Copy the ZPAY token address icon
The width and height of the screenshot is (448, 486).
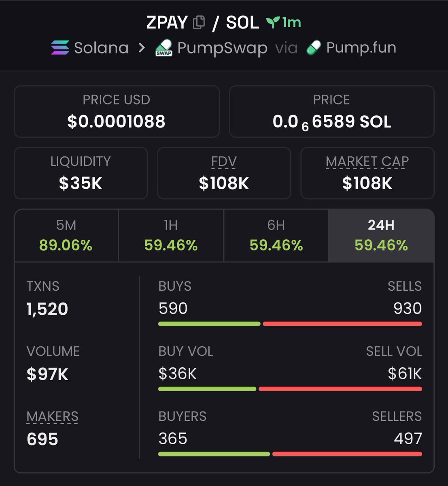click(199, 22)
